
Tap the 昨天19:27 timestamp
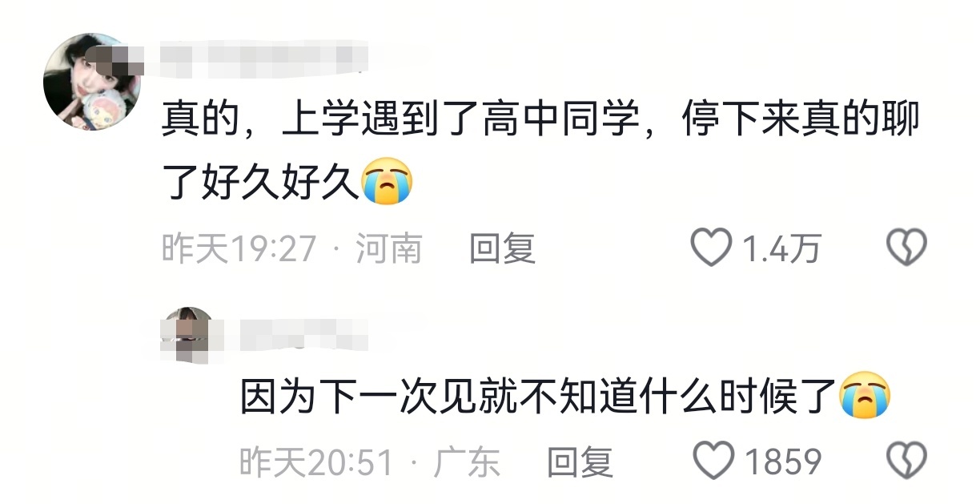tap(239, 248)
